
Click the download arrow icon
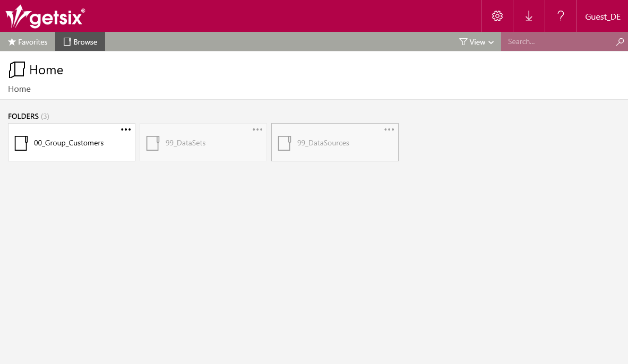coord(529,16)
